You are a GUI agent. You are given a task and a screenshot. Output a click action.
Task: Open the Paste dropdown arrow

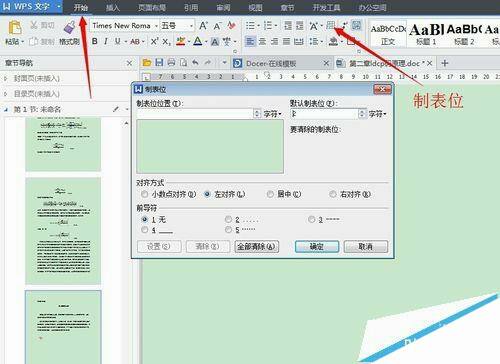click(x=23, y=42)
